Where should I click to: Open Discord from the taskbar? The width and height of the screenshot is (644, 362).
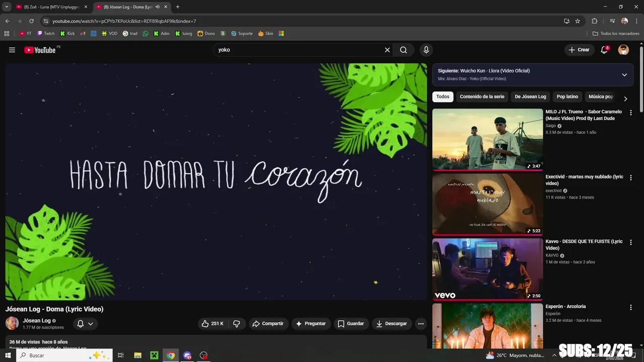coord(188,355)
